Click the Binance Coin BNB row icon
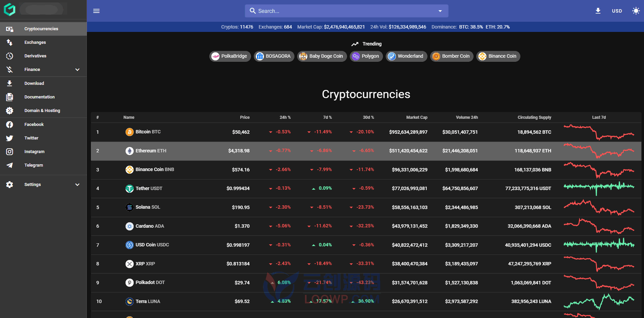Viewport: 644px width, 318px height. [x=129, y=170]
